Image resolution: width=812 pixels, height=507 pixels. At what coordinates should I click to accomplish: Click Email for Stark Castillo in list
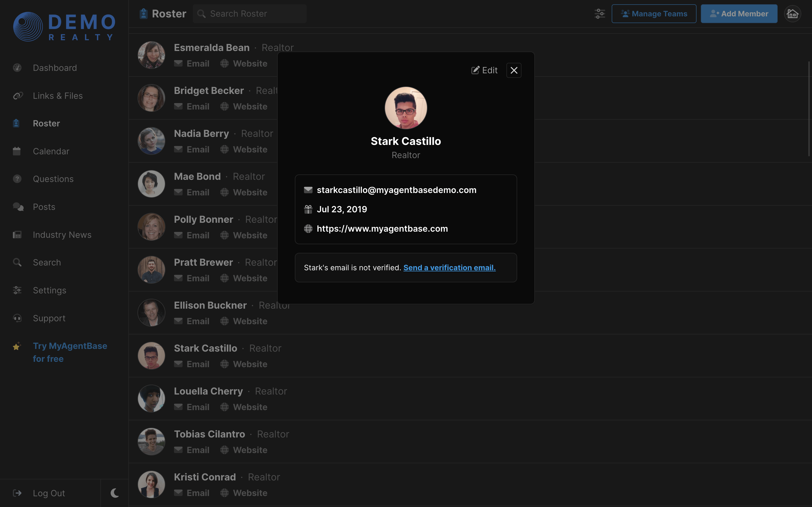(191, 364)
